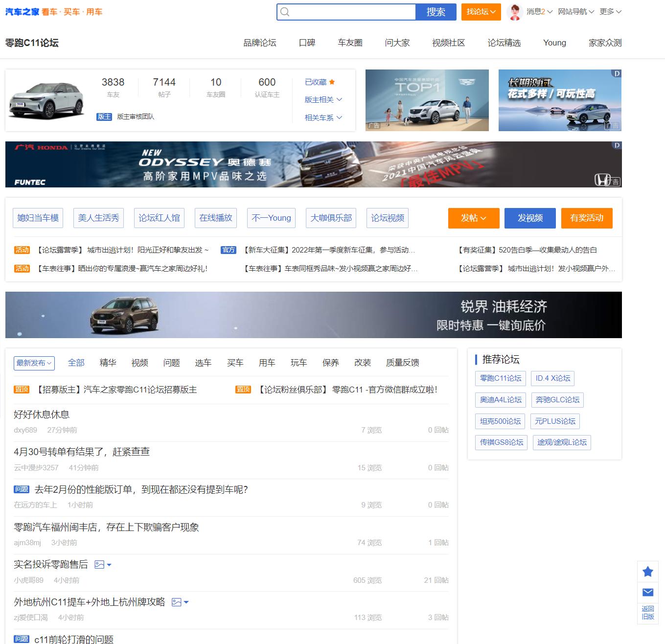This screenshot has height=644, width=665.
Task: Visit the 奥迪A4L论坛 link
Action: pos(500,400)
